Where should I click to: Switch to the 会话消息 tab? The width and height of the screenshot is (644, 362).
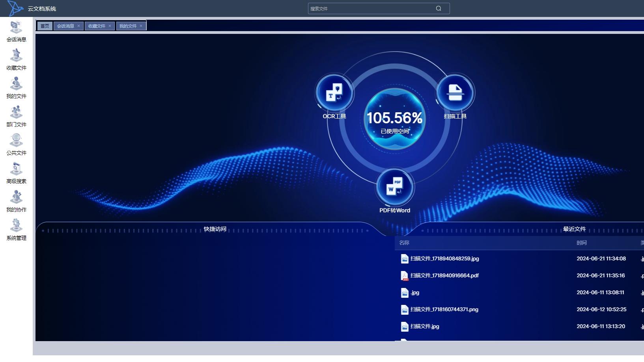[x=65, y=26]
